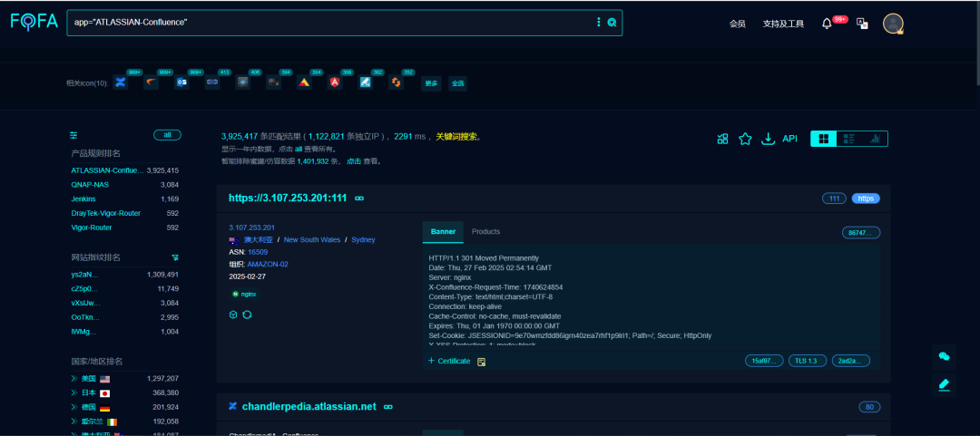980x436 pixels.
Task: Bookmark the query with the star icon
Action: pos(745,139)
